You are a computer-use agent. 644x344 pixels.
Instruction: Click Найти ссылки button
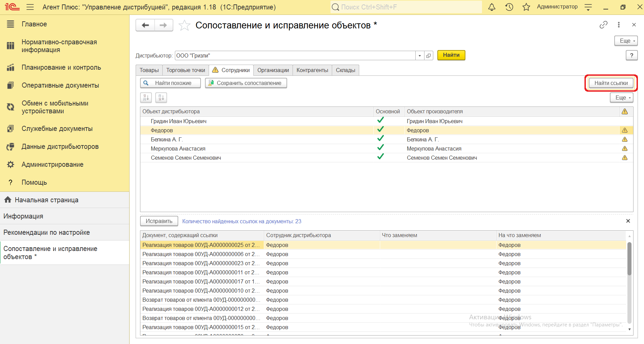pos(611,83)
